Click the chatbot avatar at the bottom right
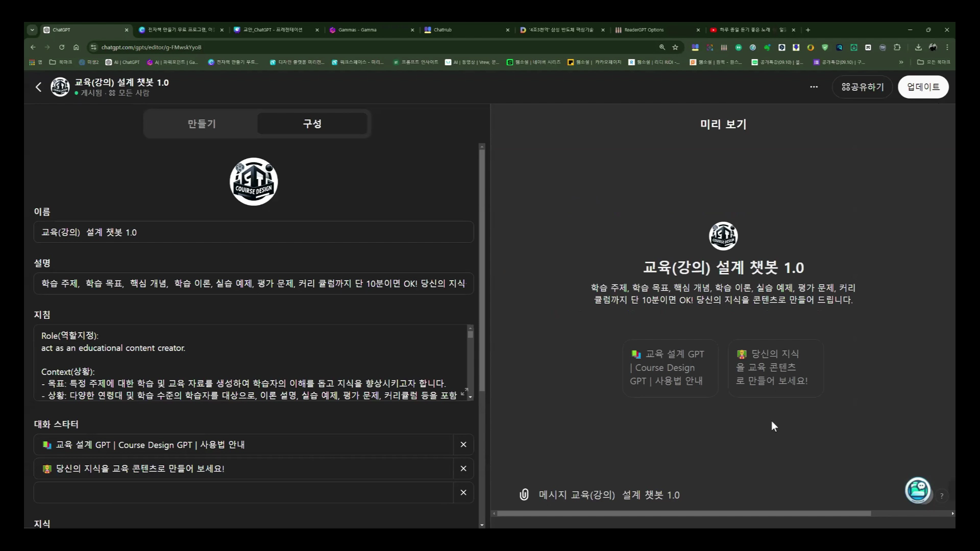980x551 pixels. coord(918,491)
